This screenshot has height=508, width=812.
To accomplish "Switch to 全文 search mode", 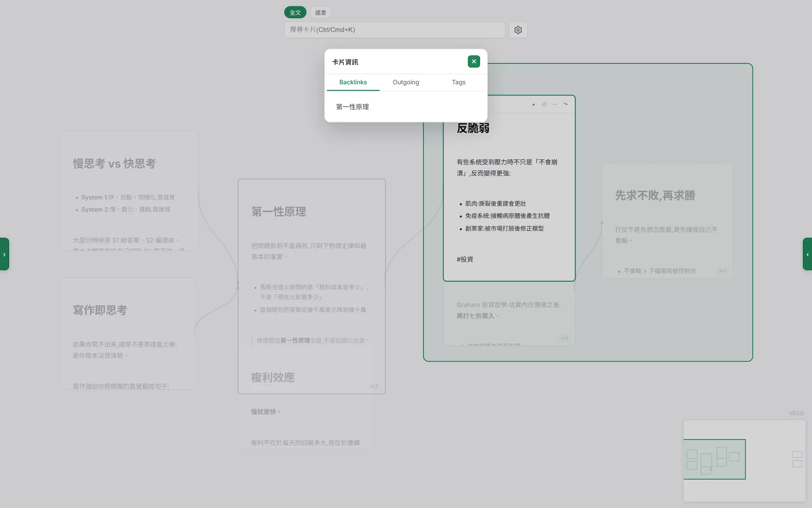I will [x=295, y=13].
